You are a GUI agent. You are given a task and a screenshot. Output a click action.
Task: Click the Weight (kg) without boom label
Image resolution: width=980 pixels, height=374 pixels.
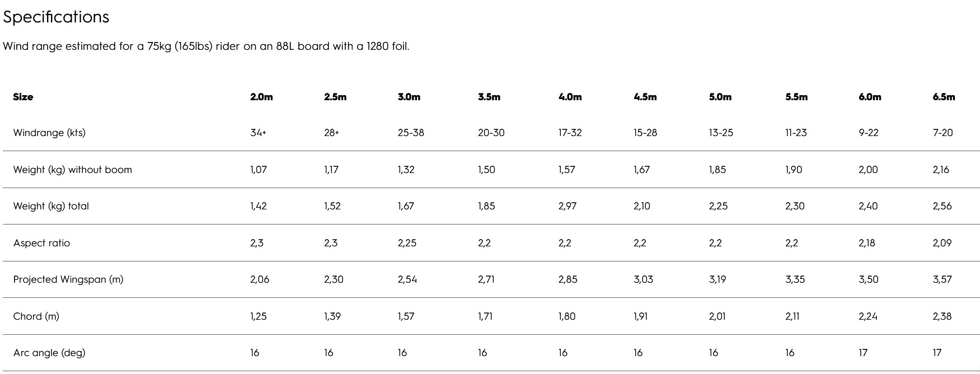tap(73, 170)
